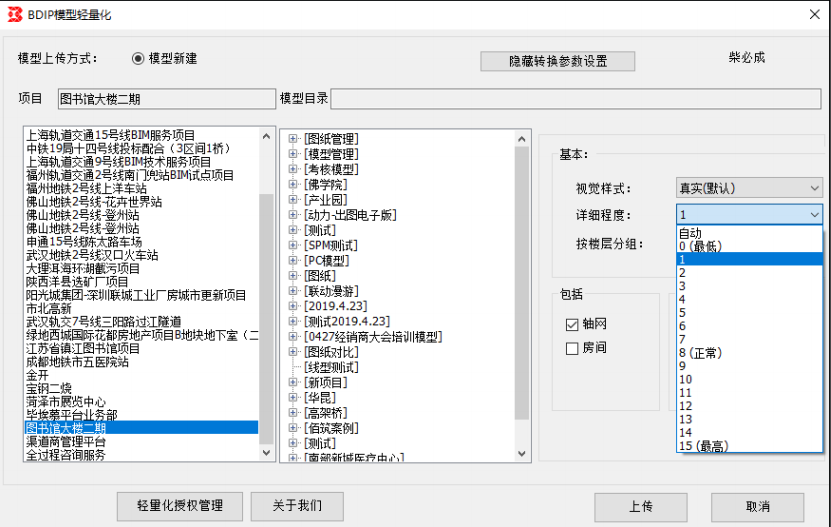Select 武汉地铁2号线汉口火车站 in project list
Screen dimensions: 831x527
(92, 255)
